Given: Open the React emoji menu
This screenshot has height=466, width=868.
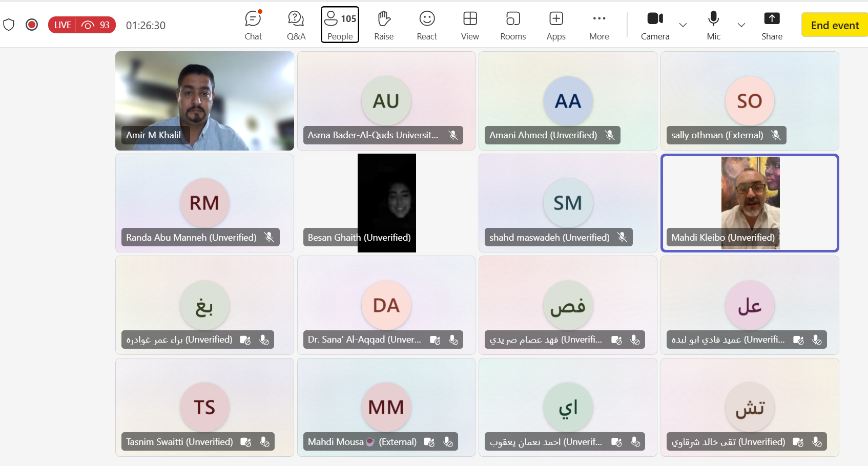Looking at the screenshot, I should coord(427,25).
